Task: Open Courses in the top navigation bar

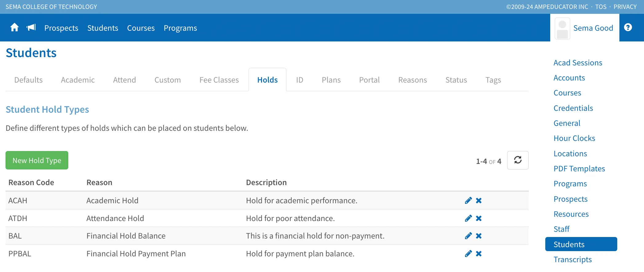Action: (141, 28)
